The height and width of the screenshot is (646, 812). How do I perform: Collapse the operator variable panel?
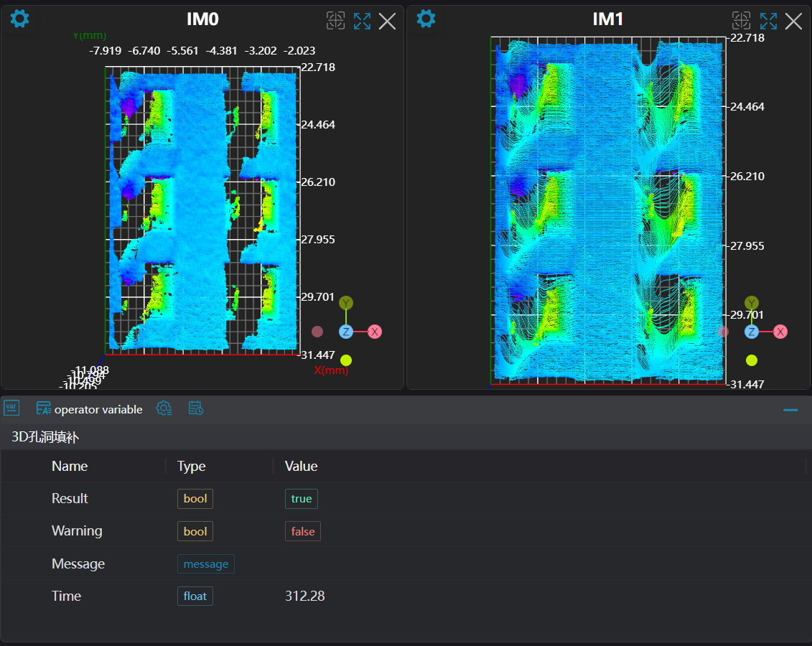(x=790, y=409)
